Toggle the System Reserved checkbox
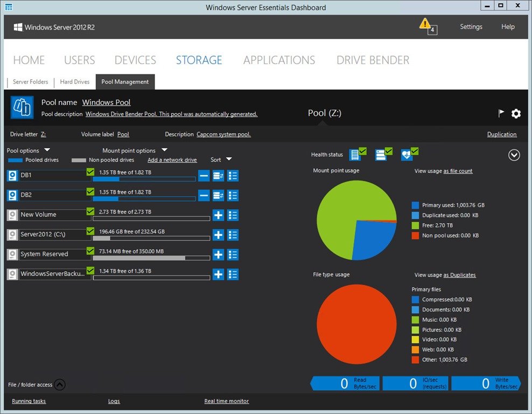 pos(90,250)
